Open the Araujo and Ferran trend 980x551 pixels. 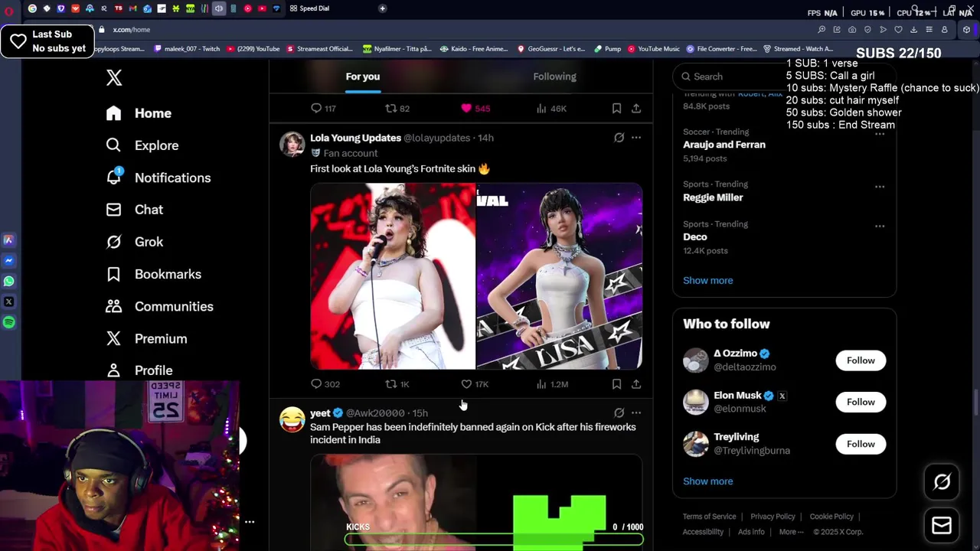pos(724,145)
